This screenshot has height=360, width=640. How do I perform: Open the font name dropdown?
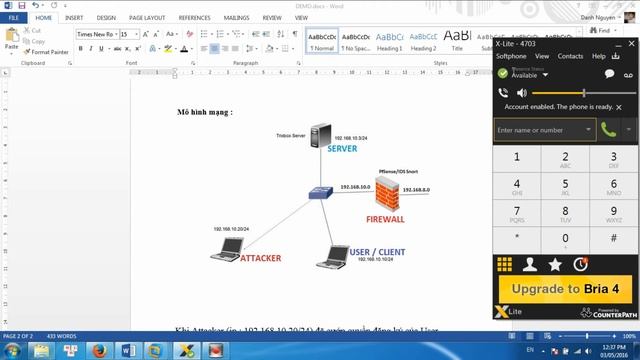pyautogui.click(x=116, y=34)
